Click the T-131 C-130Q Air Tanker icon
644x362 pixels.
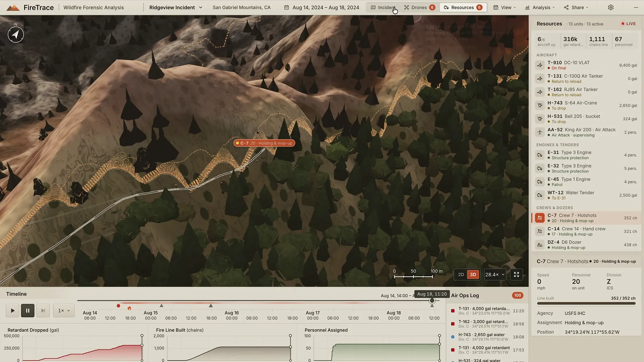[540, 79]
